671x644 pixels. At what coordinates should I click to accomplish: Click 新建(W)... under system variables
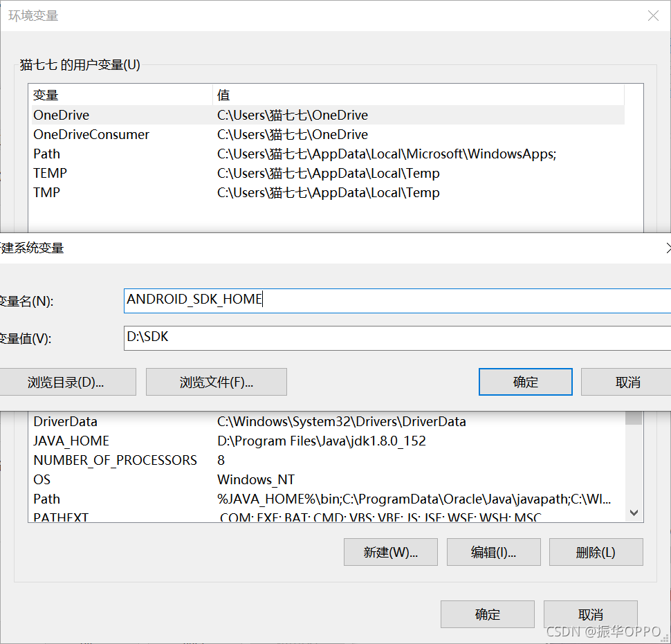pyautogui.click(x=391, y=552)
